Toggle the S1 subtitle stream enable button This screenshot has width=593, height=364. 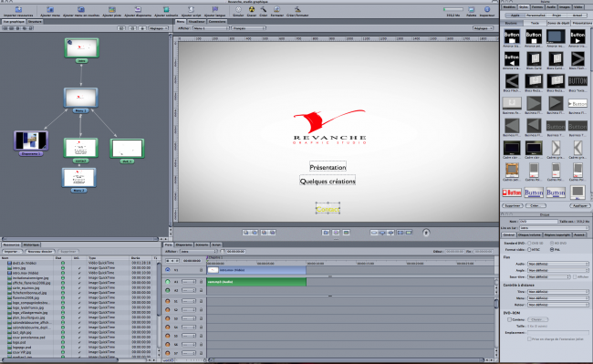pos(168,301)
